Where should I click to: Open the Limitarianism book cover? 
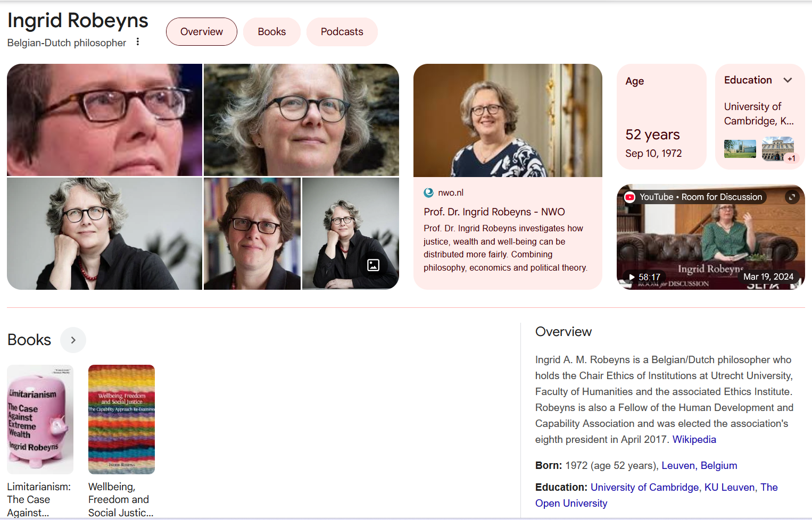pos(40,420)
